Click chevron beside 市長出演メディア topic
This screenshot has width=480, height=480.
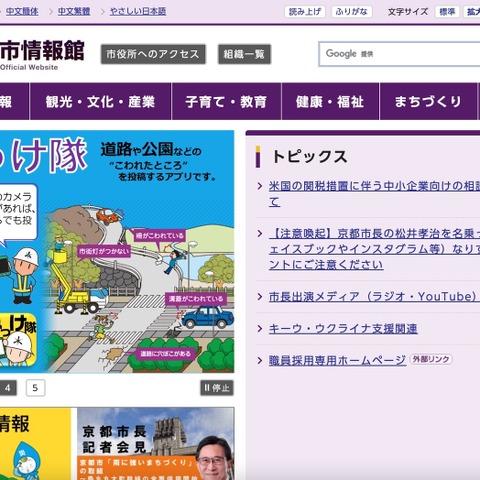(260, 296)
